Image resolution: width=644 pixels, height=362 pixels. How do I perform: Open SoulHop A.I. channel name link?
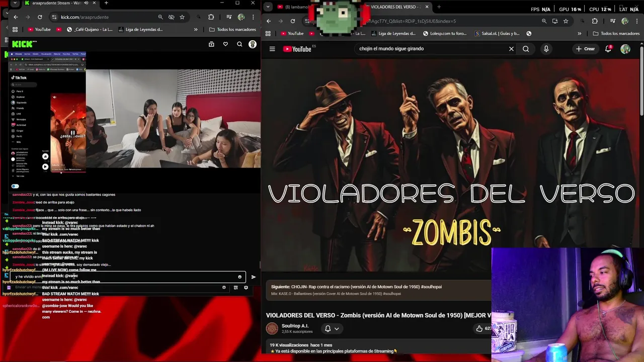pos(295,326)
